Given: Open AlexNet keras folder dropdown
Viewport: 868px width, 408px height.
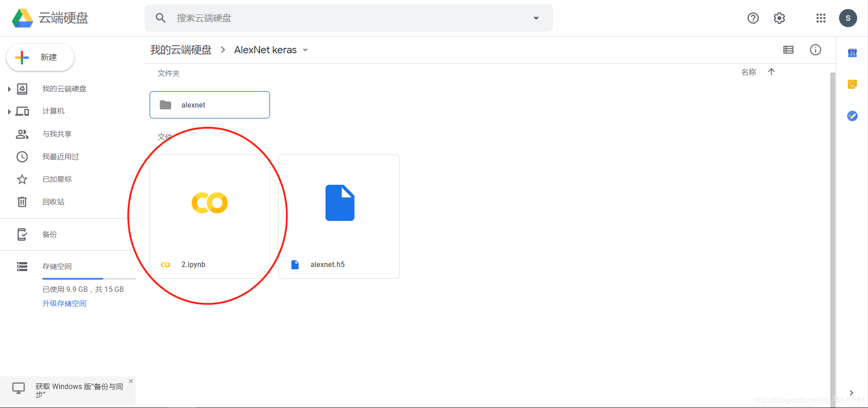Looking at the screenshot, I should click(x=306, y=50).
